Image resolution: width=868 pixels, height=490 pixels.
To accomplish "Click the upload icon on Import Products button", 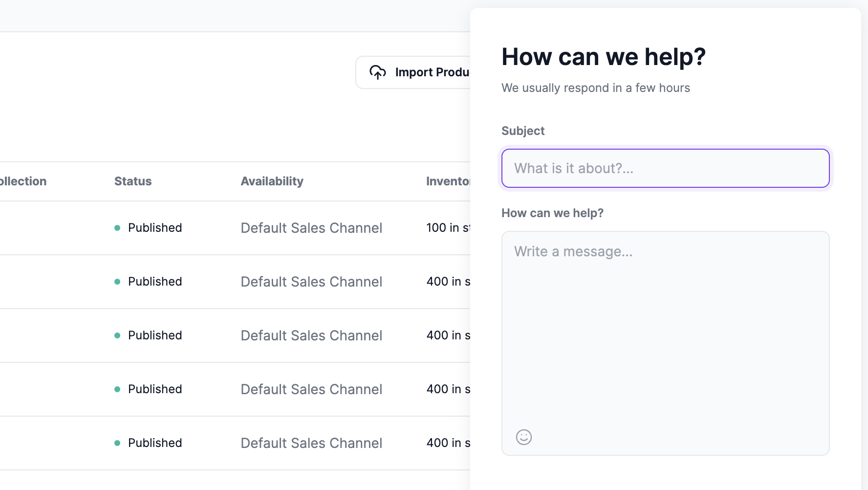I will [378, 72].
